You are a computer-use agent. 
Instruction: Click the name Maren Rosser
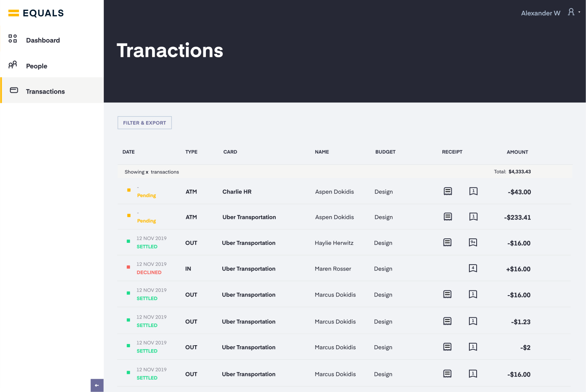(333, 269)
